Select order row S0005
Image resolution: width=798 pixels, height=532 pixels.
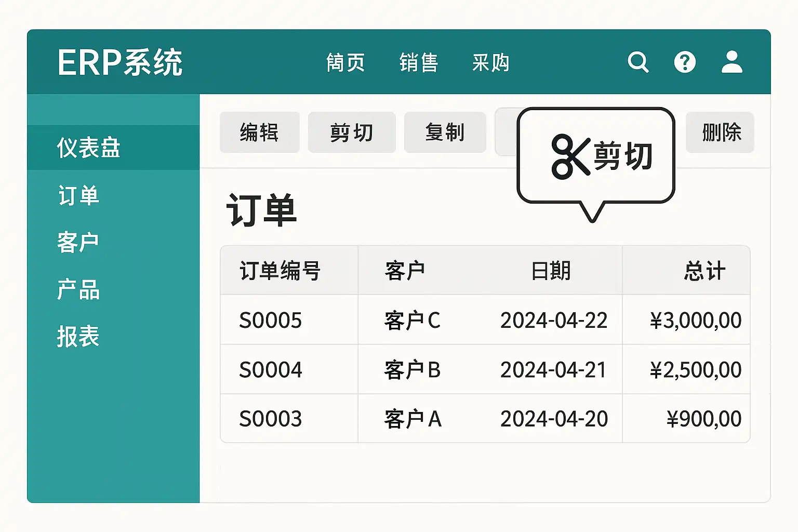pos(271,320)
